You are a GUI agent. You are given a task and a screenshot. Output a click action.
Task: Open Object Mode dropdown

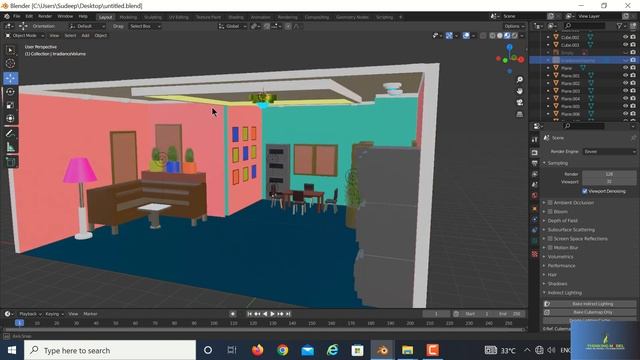pyautogui.click(x=24, y=36)
